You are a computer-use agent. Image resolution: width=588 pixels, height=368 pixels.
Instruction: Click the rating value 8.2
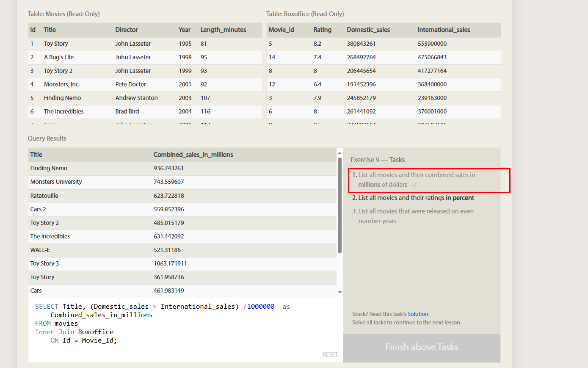pyautogui.click(x=317, y=44)
